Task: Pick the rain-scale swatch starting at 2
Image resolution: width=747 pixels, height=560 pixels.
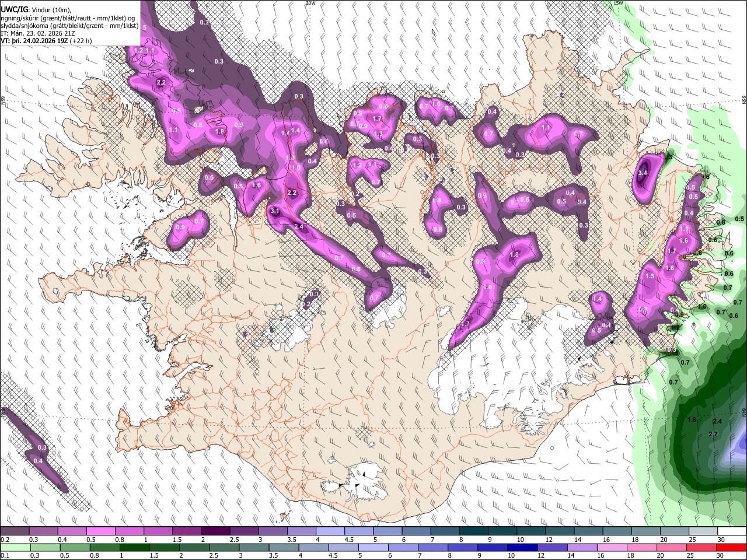Action: [x=194, y=548]
